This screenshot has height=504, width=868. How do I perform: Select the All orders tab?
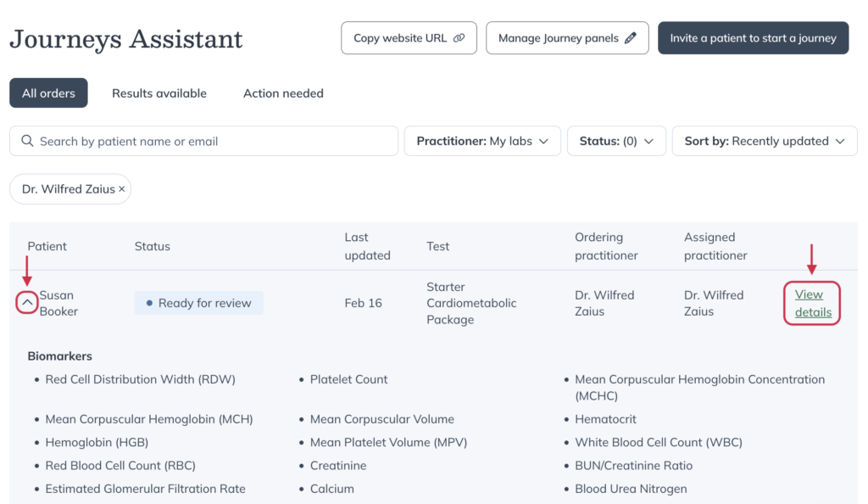(48, 93)
